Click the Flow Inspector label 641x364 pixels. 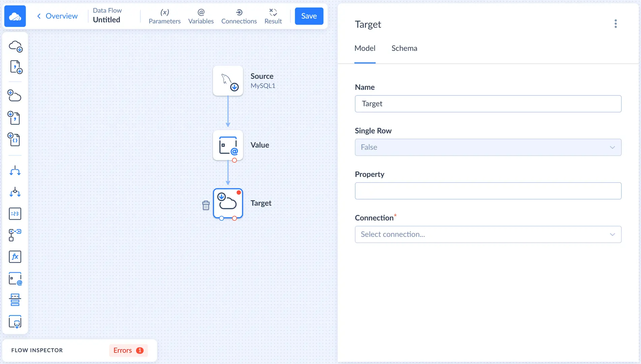pos(37,351)
